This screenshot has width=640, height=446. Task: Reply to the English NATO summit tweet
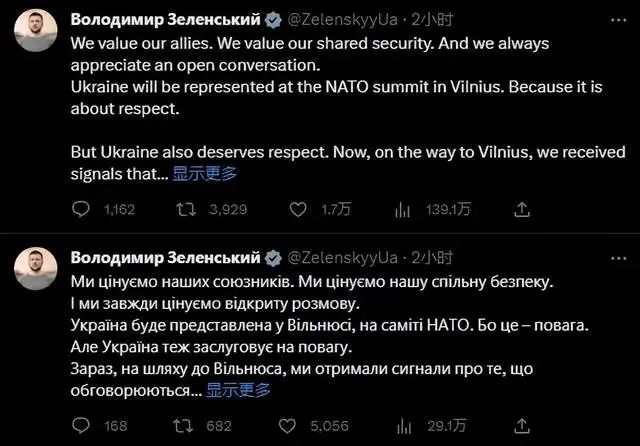(84, 210)
